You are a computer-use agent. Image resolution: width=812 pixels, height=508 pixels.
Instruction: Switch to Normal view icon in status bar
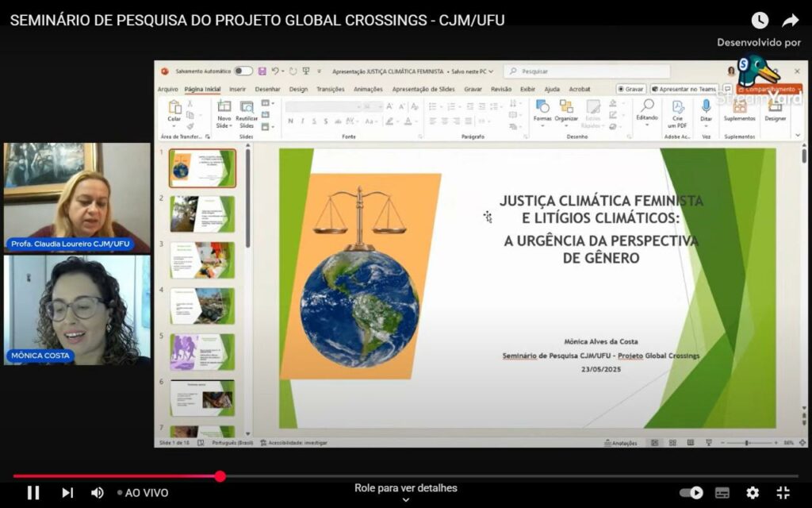(654, 443)
